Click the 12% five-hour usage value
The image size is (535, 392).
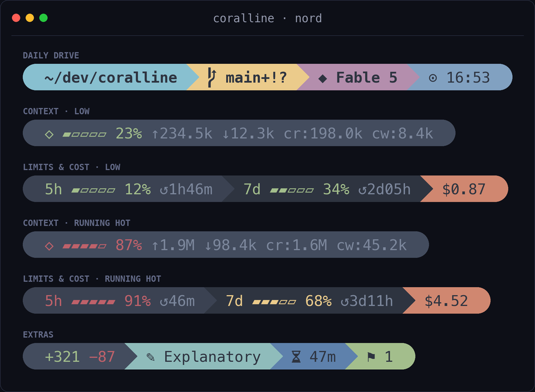[x=137, y=189]
